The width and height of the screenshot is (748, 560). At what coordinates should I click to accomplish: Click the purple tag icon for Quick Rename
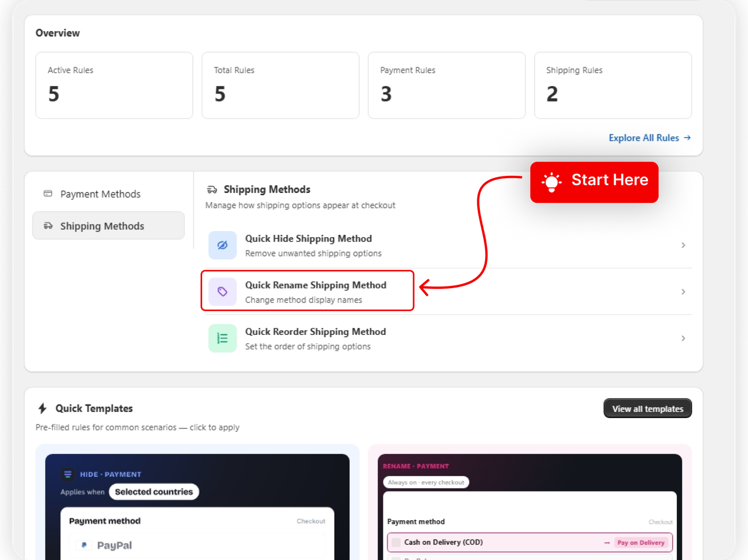pyautogui.click(x=223, y=292)
